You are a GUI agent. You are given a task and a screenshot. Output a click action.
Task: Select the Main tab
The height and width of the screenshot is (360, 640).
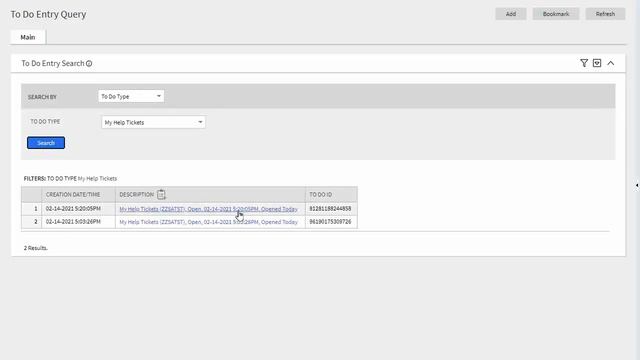pyautogui.click(x=28, y=37)
